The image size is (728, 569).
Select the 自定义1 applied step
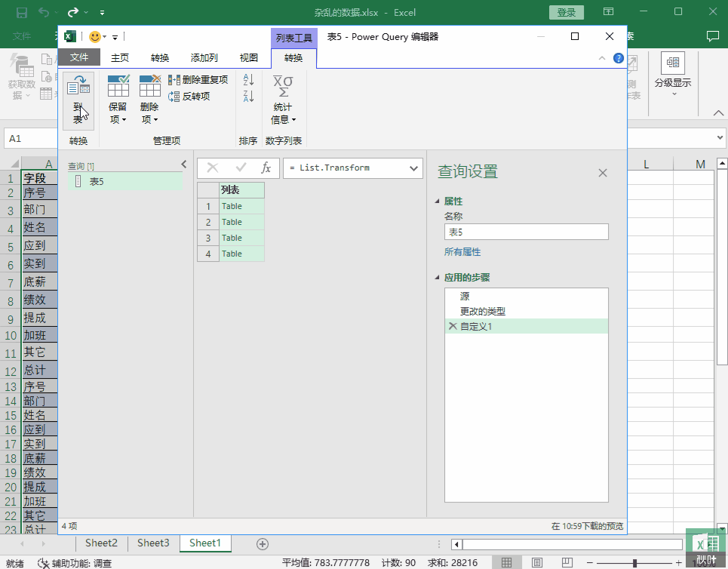526,326
